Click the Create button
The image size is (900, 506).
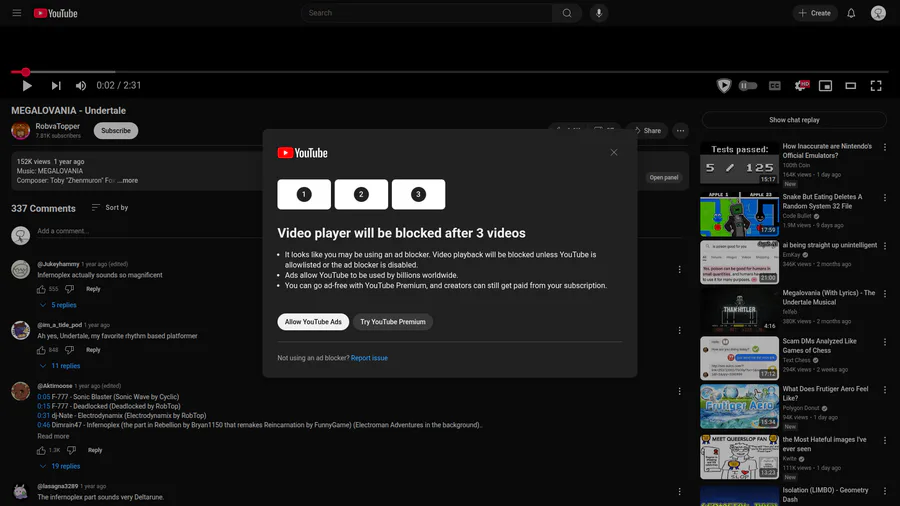814,13
